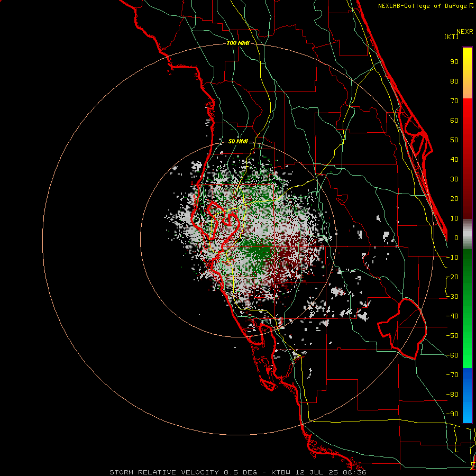Click the -10 scale label
Viewport: 476px width, 476px height.
click(x=452, y=258)
